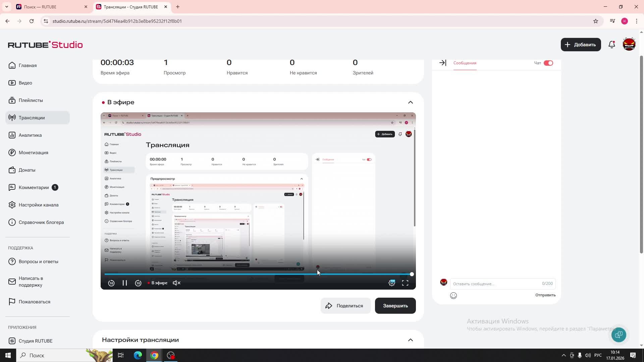Screen dimensions: 644x362
Task: Collapse the chat panel with the arrow icon
Action: coord(443,63)
